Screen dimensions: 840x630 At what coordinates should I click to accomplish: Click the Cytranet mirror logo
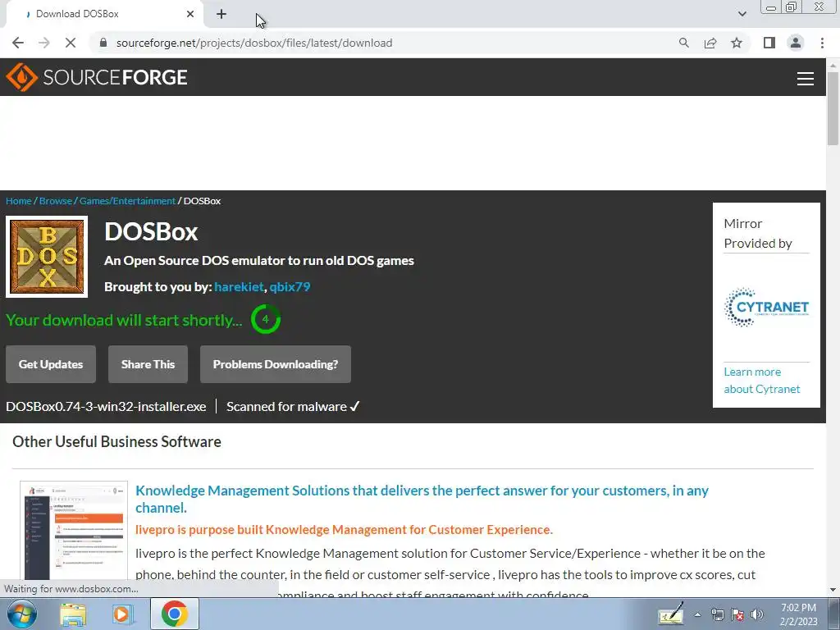(x=767, y=308)
